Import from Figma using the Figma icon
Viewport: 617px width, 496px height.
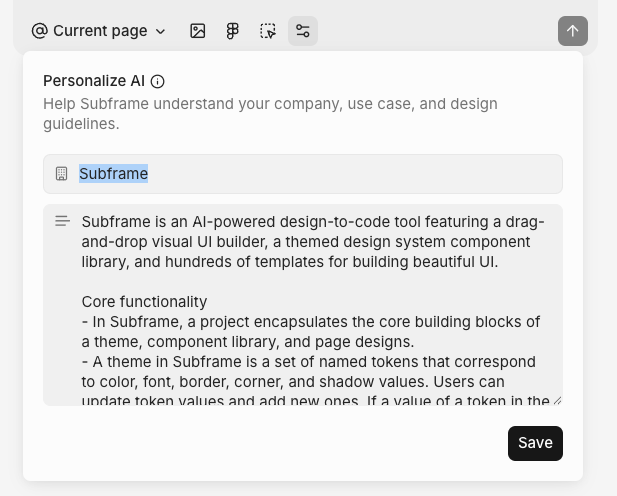pos(233,31)
